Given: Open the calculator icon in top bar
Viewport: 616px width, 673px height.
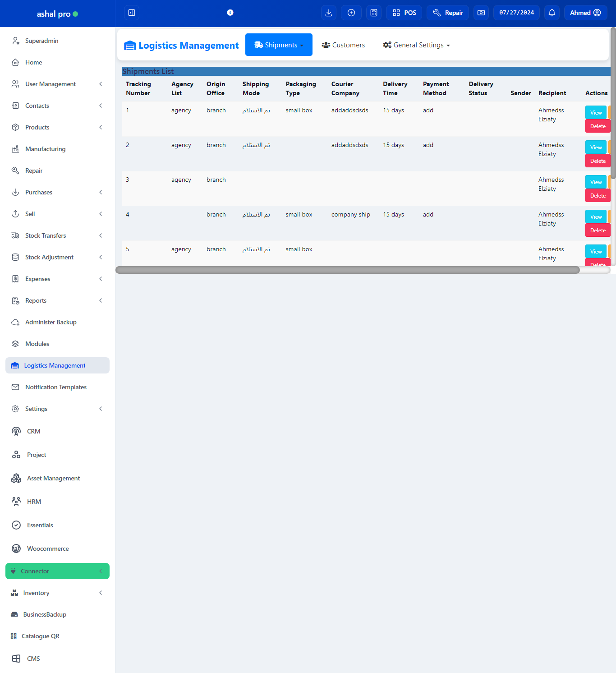Looking at the screenshot, I should tap(374, 13).
